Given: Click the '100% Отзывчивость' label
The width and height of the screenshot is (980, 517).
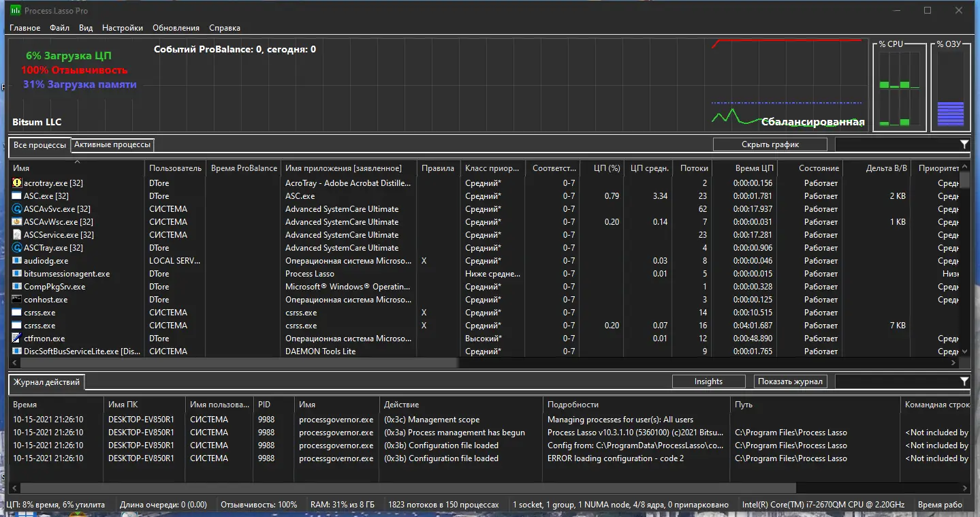Looking at the screenshot, I should coord(74,70).
